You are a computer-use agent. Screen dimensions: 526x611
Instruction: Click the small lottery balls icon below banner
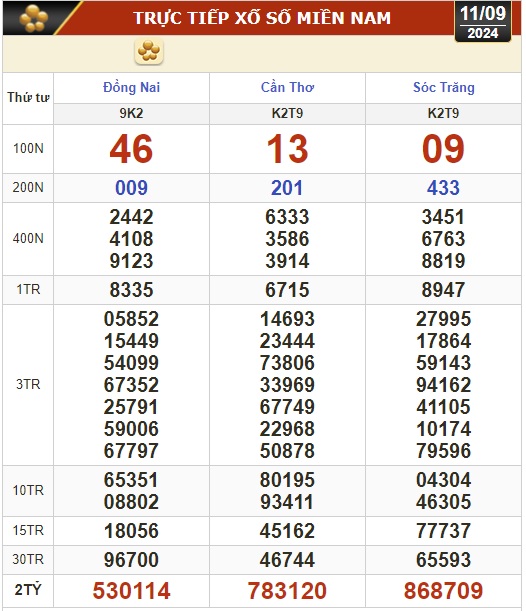tap(149, 51)
